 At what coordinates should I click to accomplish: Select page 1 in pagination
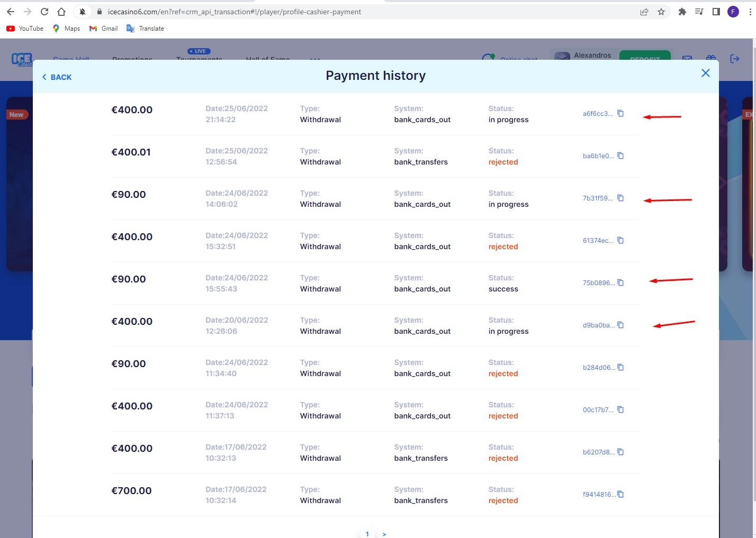click(x=367, y=534)
